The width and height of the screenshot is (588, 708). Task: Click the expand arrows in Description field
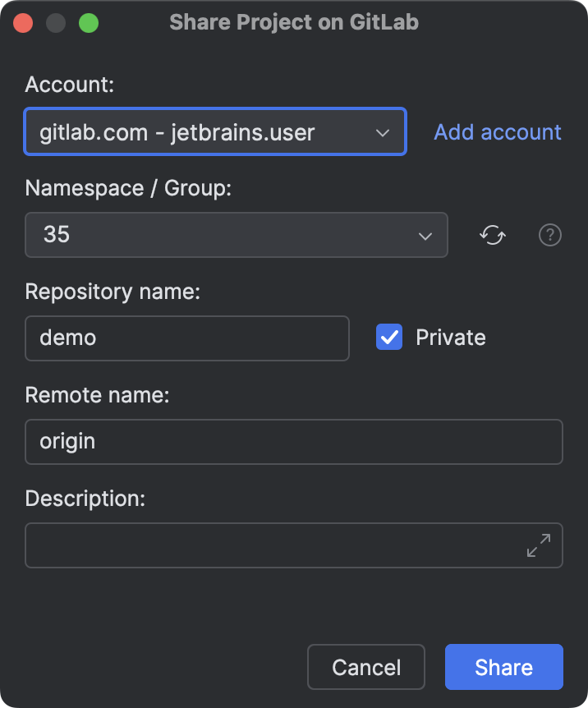tap(539, 544)
